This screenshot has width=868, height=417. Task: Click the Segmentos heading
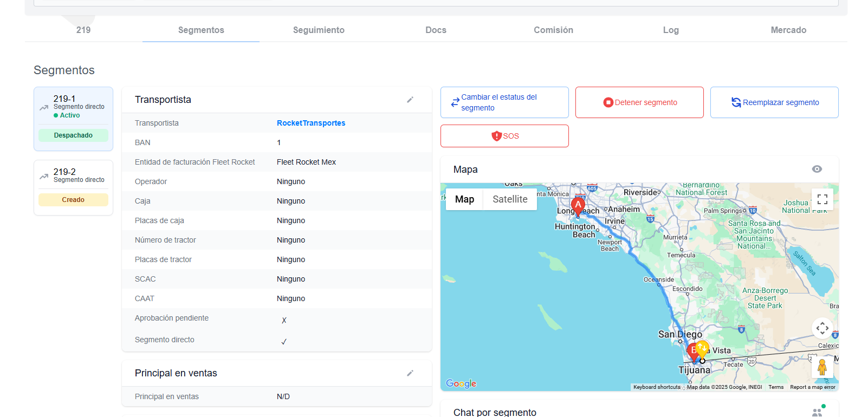pyautogui.click(x=64, y=70)
